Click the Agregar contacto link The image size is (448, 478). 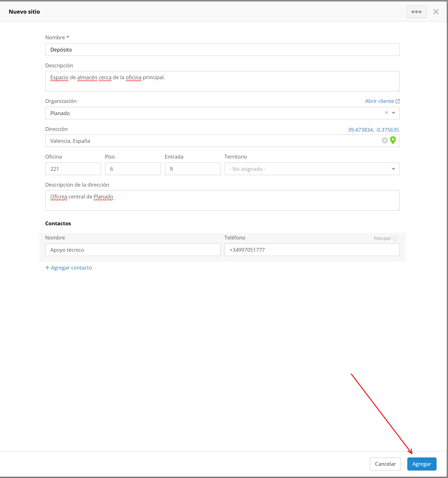71,268
